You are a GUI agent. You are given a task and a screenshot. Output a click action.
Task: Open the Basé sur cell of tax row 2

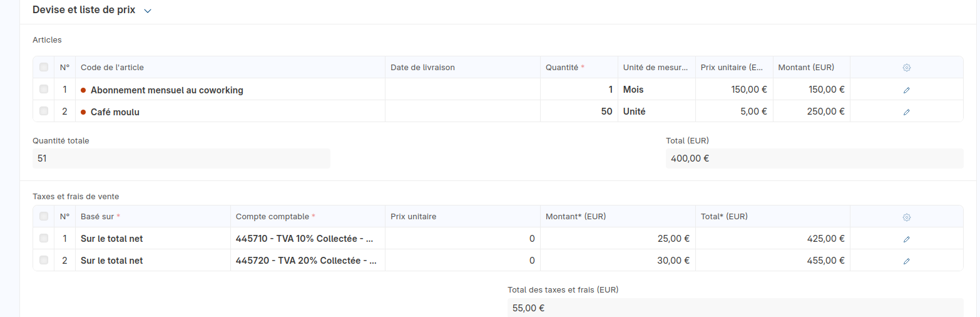click(x=153, y=261)
